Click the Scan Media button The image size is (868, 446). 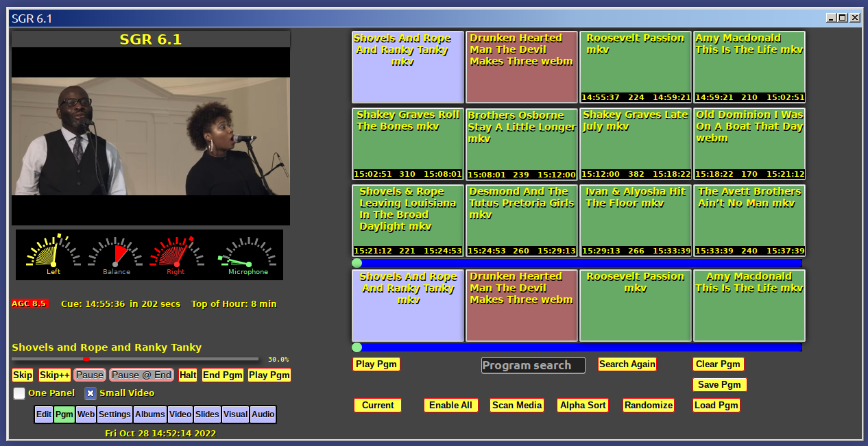coord(517,405)
